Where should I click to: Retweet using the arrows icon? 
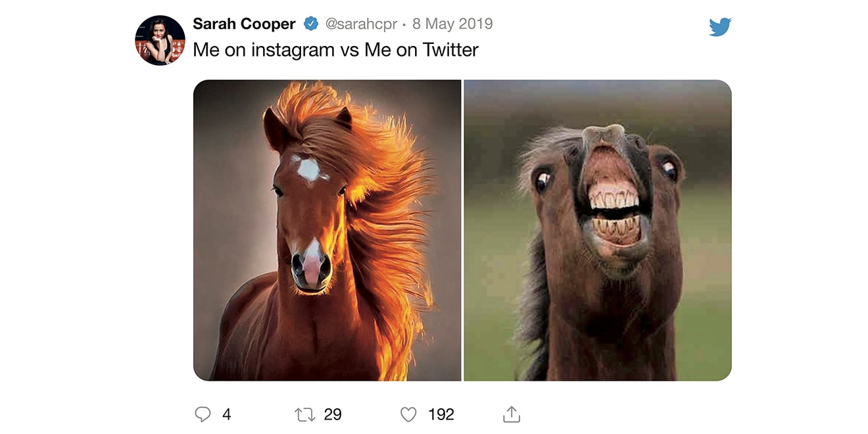(x=304, y=415)
